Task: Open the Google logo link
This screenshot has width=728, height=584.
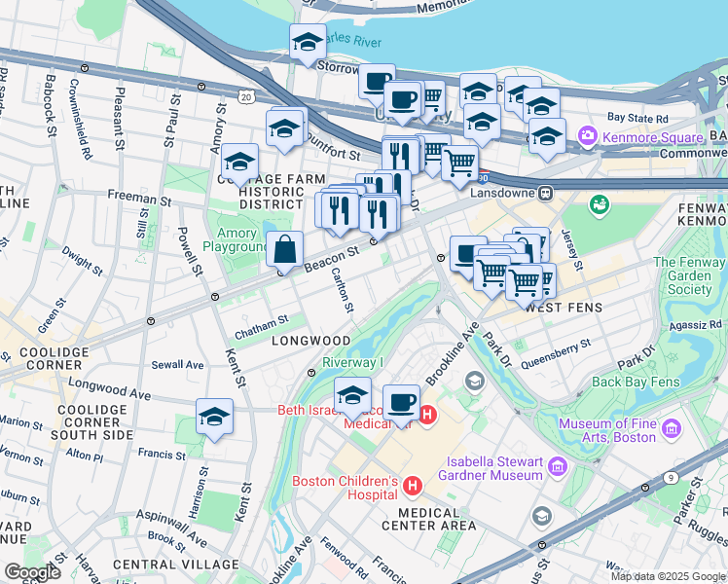Action: coord(32,572)
